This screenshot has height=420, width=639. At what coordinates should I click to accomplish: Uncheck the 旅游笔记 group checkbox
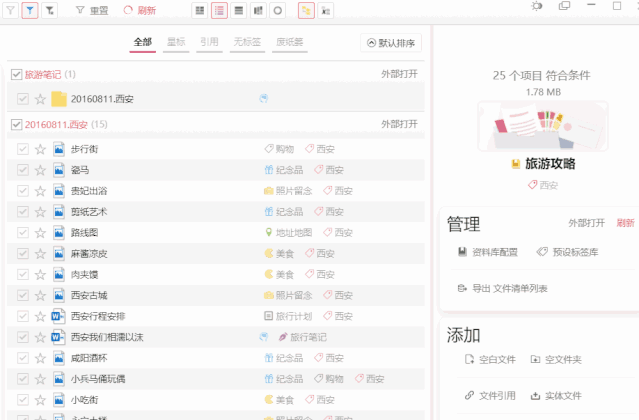pyautogui.click(x=16, y=75)
